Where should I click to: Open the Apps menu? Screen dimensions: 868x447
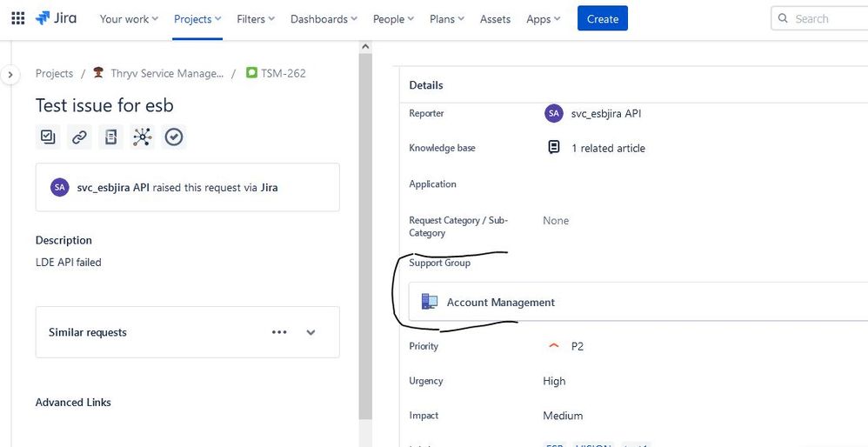[543, 19]
